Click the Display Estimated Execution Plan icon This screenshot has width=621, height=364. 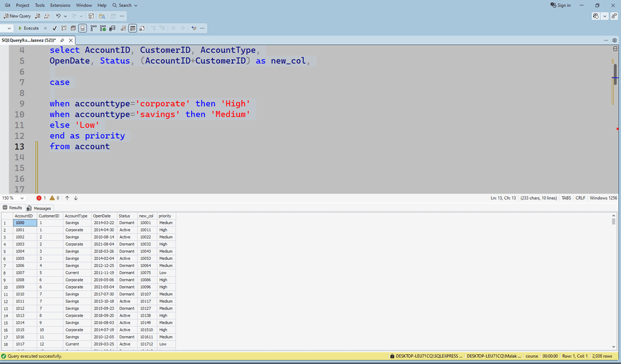[x=64, y=28]
